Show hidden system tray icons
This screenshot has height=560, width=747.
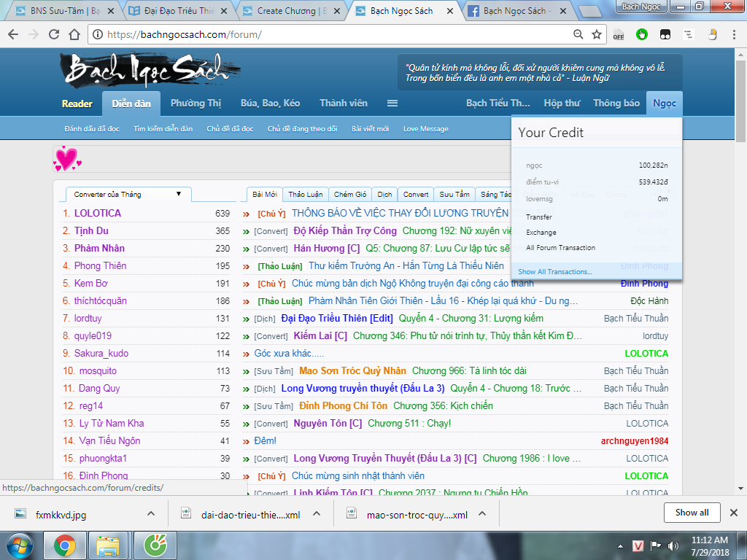pyautogui.click(x=619, y=545)
